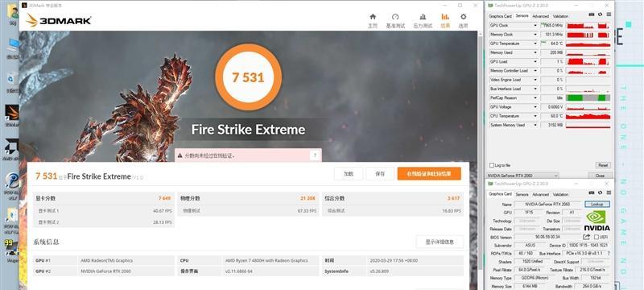The image size is (644, 290).
Task: Click the PerfCap Reason green and gray bar
Action: pos(588,97)
